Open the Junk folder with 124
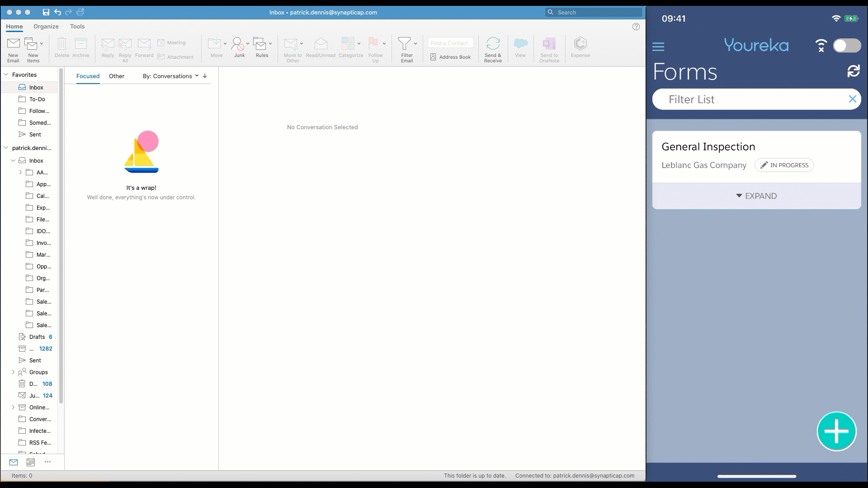The height and width of the screenshot is (488, 868). tap(35, 395)
